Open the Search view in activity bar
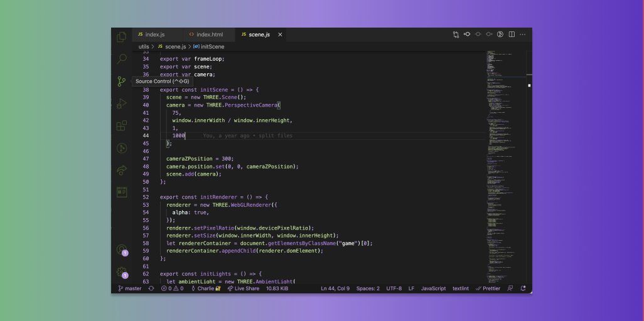The width and height of the screenshot is (644, 321). pos(122,59)
